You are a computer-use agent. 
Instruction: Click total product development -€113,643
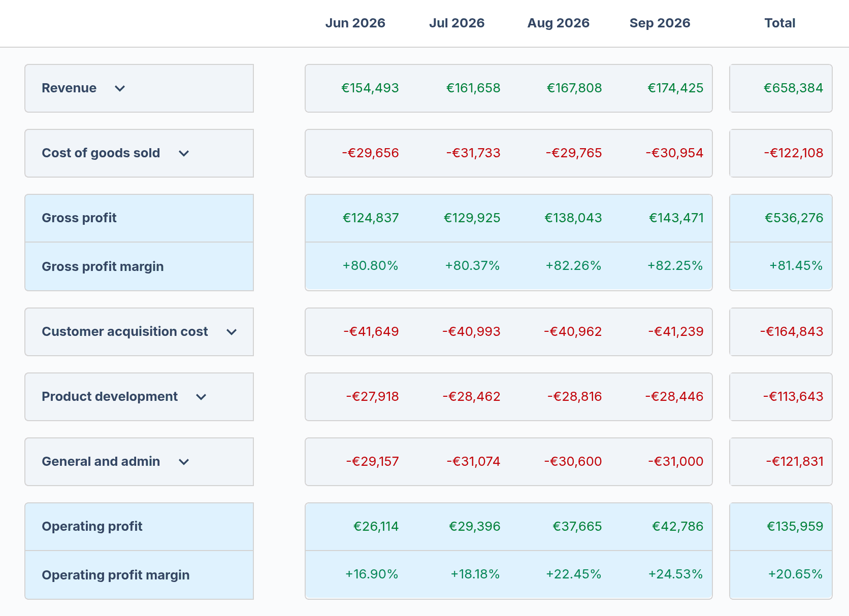[793, 396]
